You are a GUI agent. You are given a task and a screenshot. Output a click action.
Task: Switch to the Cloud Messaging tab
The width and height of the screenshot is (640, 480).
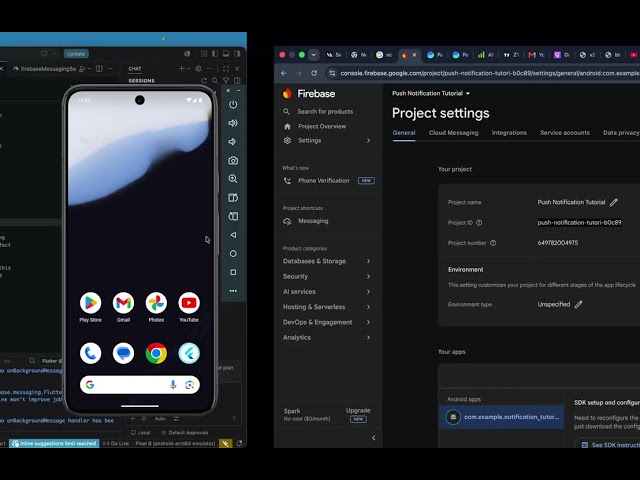(453, 133)
